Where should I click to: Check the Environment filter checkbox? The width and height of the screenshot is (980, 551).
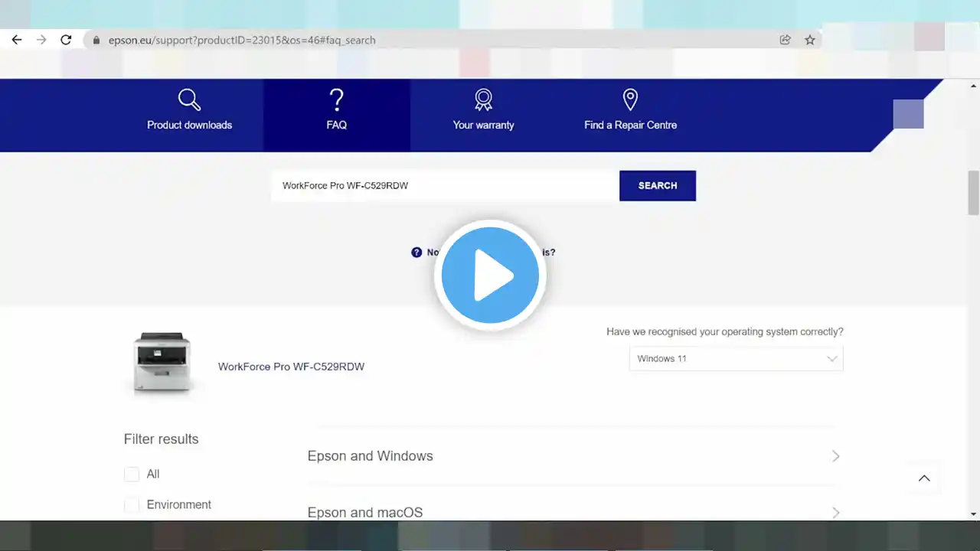click(132, 505)
